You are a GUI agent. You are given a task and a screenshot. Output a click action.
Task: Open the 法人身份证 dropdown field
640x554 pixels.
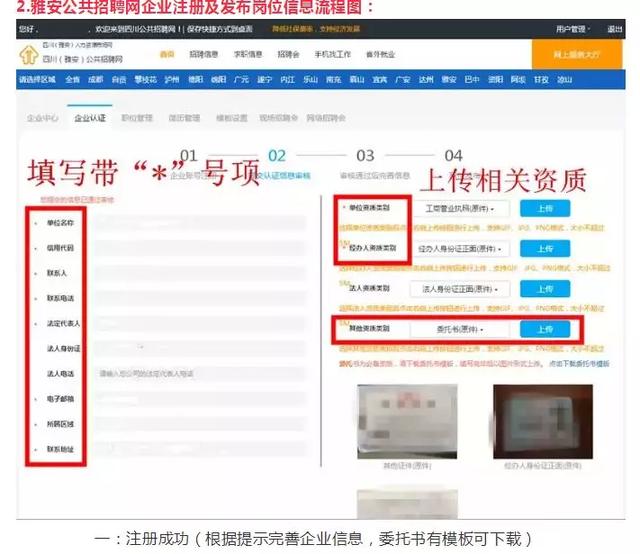click(x=200, y=348)
